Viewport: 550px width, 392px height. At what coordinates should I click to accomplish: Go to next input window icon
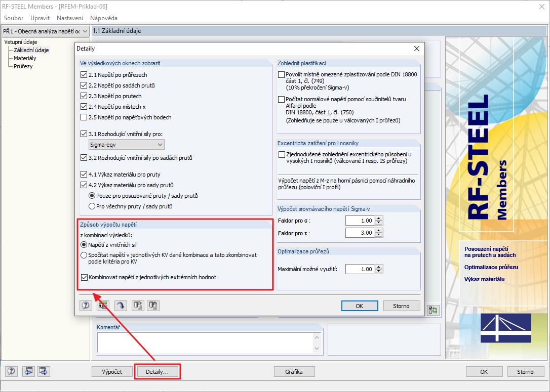(44, 371)
